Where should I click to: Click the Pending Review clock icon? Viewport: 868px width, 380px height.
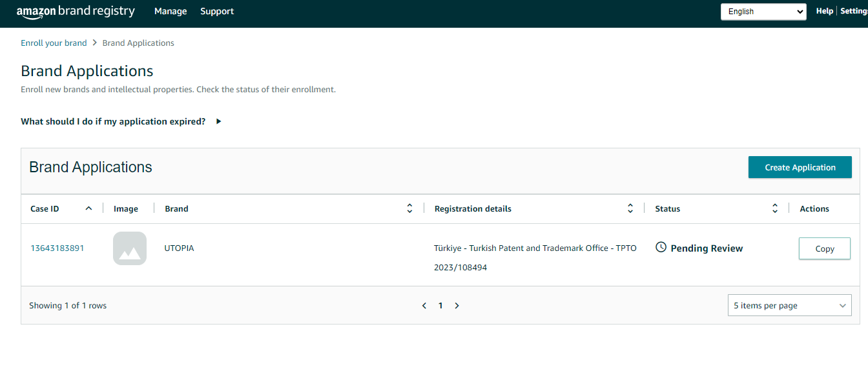pos(661,247)
